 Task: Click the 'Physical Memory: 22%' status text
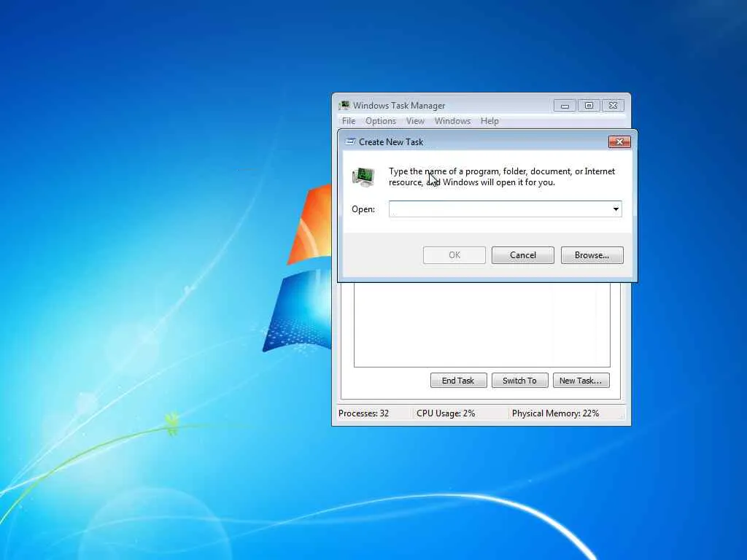555,413
